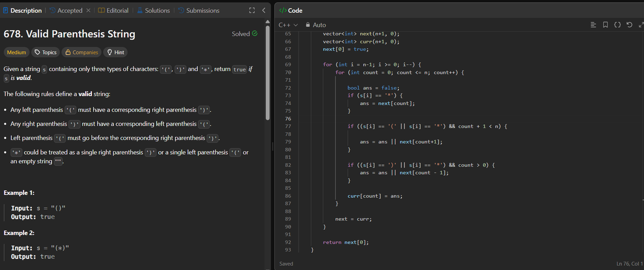Click the Description tab's document icon
644x270 pixels.
point(6,10)
